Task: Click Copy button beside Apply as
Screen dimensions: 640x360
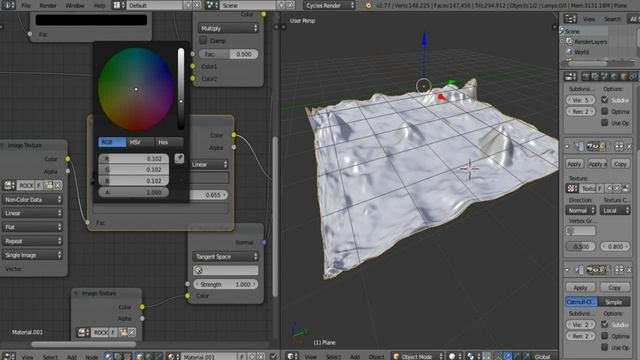Action: [620, 164]
